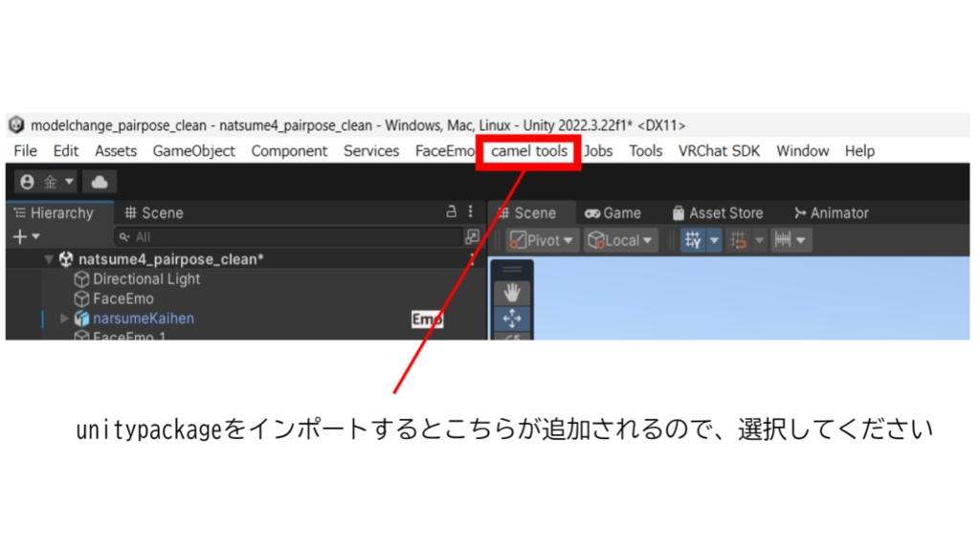Open the Component menu
980x551 pixels.
click(x=289, y=151)
